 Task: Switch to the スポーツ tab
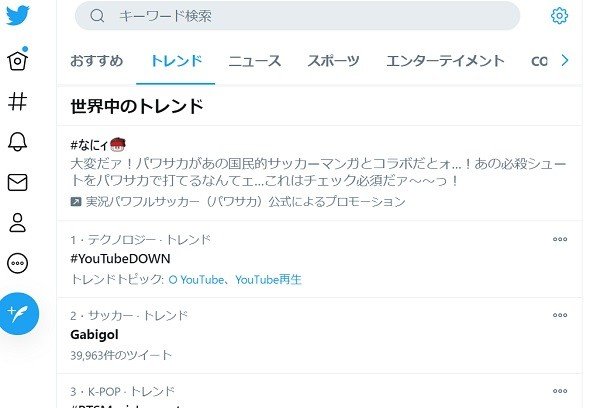[333, 61]
